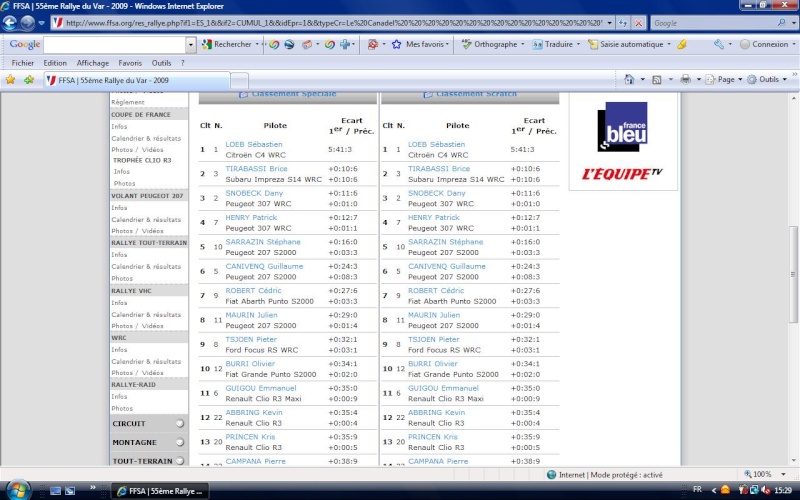The height and width of the screenshot is (500, 800).
Task: Click Calendrier & résultats under WRC
Action: pos(146,361)
